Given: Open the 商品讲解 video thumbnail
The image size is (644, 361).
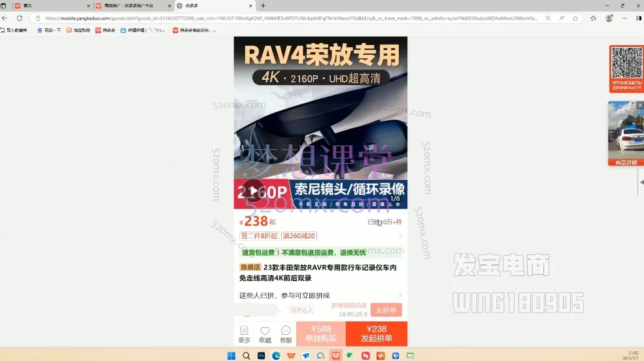Looking at the screenshot, I should coord(626,133).
